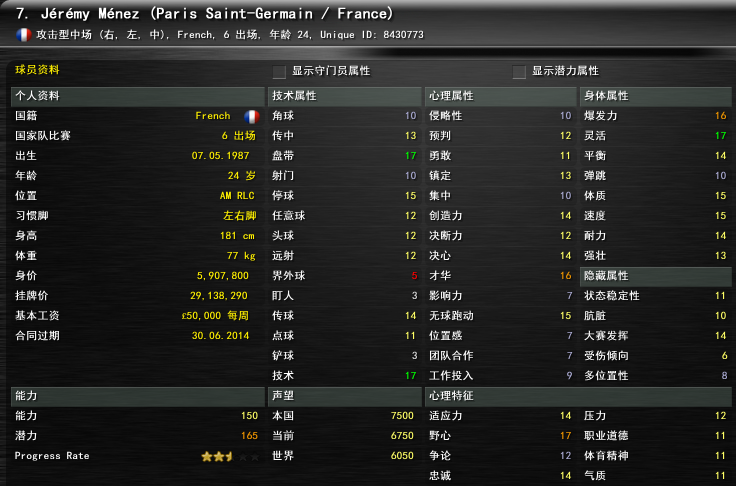This screenshot has width=736, height=486.
Task: Click the 传中 attribute row
Action: (x=344, y=136)
